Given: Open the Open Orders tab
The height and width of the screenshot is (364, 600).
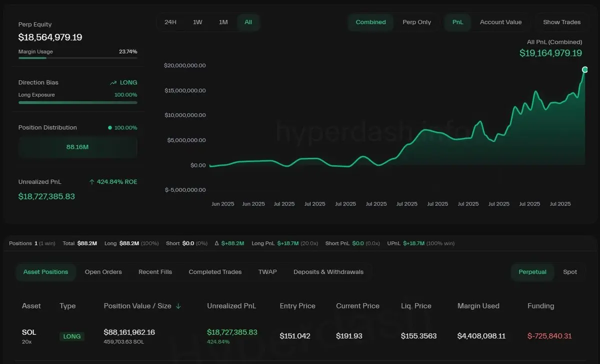Looking at the screenshot, I should pos(103,272).
